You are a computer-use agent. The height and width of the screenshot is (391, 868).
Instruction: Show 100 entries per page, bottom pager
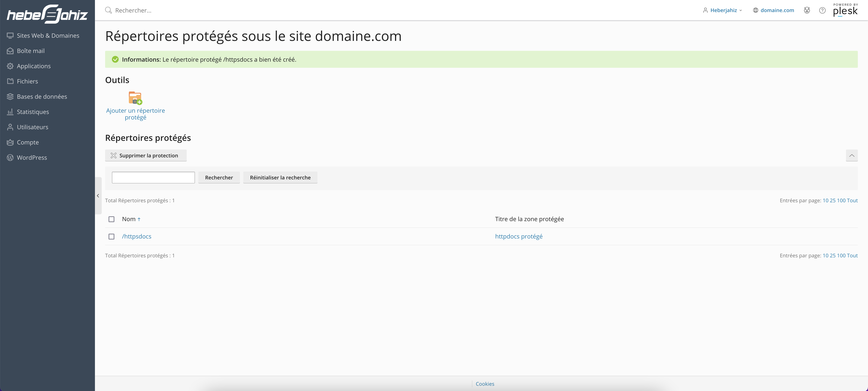coord(841,256)
